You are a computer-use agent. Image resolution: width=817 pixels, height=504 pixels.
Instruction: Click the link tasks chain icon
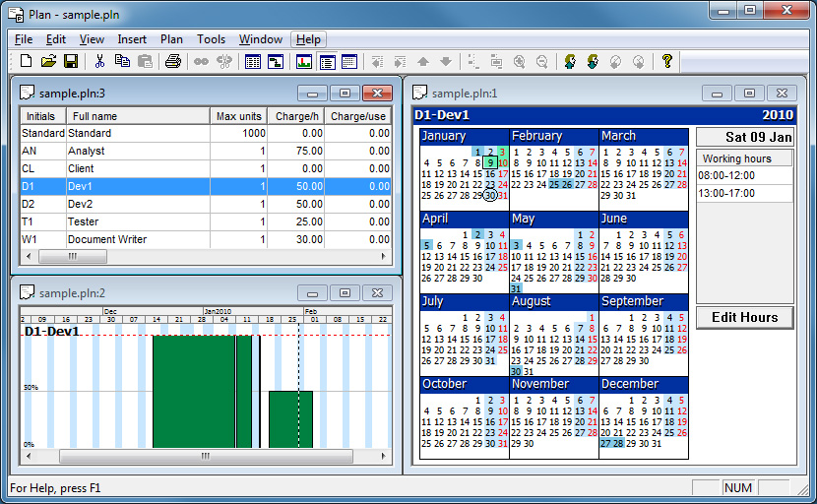point(201,61)
